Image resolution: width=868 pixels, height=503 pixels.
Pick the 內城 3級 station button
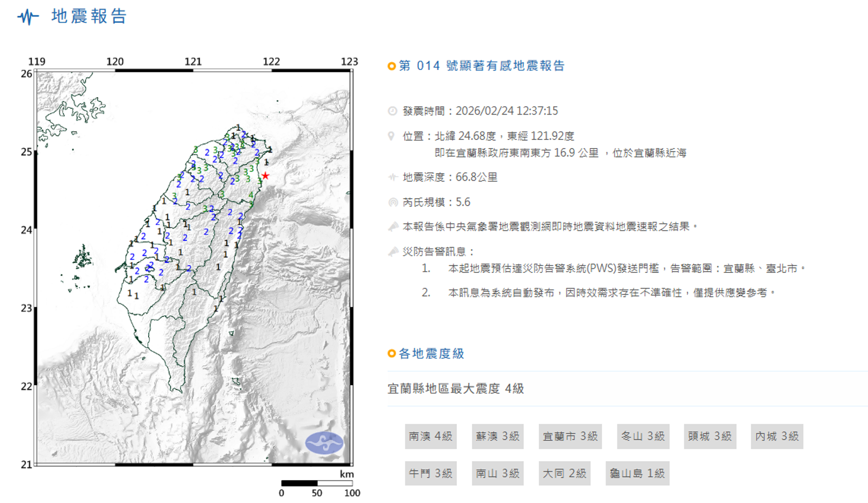(x=777, y=436)
